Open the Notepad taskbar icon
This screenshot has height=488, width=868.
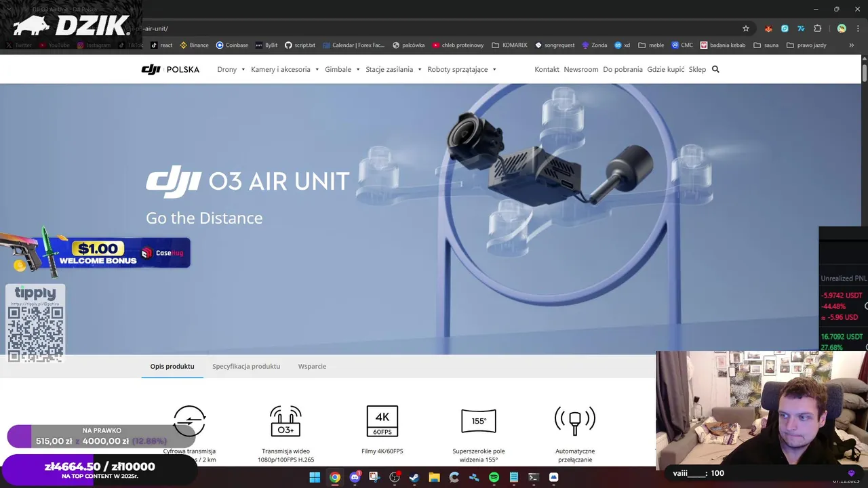pyautogui.click(x=513, y=477)
